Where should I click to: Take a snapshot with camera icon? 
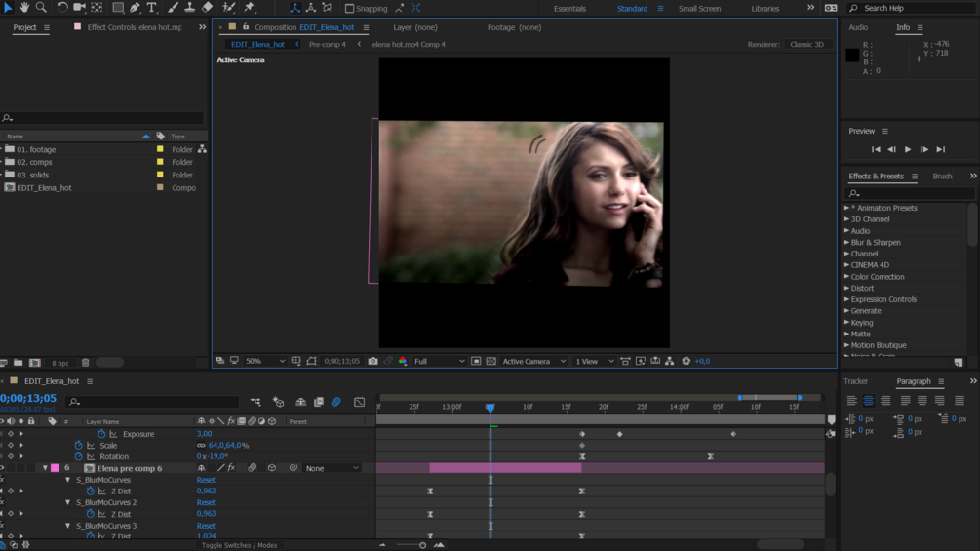click(373, 361)
